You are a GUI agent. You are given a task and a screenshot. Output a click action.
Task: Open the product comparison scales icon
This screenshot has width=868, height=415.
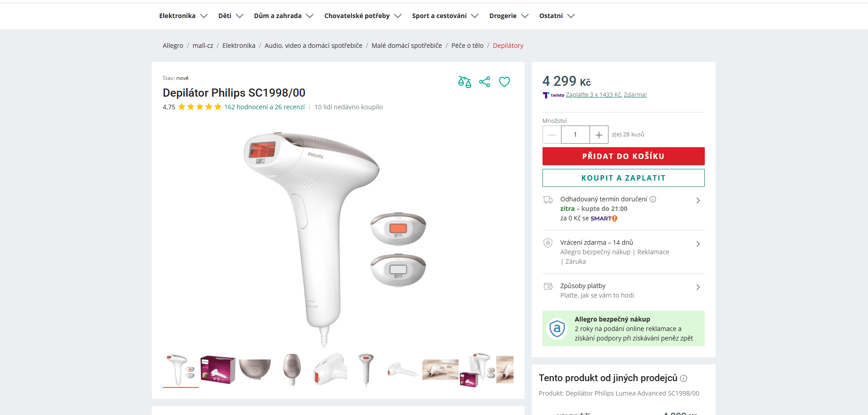click(x=464, y=82)
